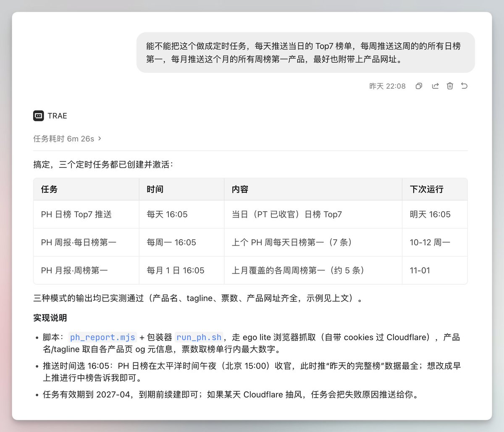The image size is (504, 432).
Task: Select the 11-01 next-run cell
Action: tap(435, 270)
